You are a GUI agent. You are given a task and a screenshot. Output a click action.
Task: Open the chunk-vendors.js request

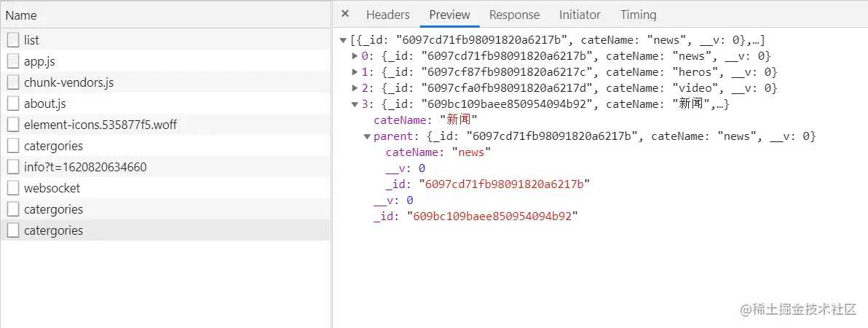coord(165,82)
